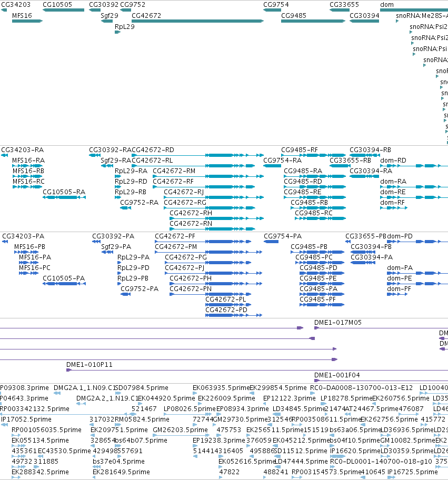
Task: Click the Sgf29-RA transcript label
Action: tap(116, 161)
